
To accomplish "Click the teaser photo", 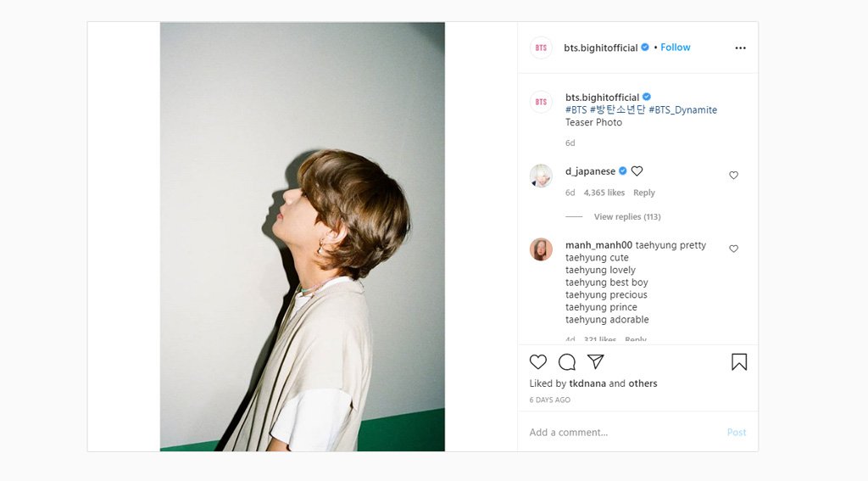I will click(x=303, y=237).
